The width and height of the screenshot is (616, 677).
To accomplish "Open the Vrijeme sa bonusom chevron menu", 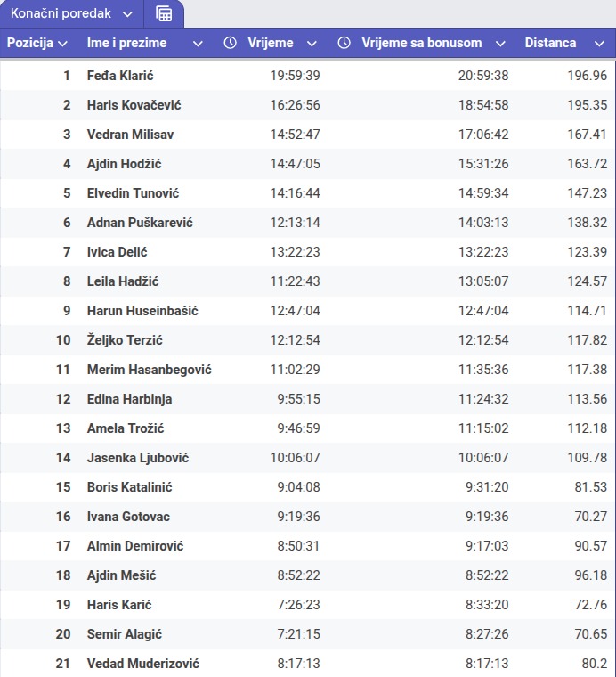I will point(500,43).
